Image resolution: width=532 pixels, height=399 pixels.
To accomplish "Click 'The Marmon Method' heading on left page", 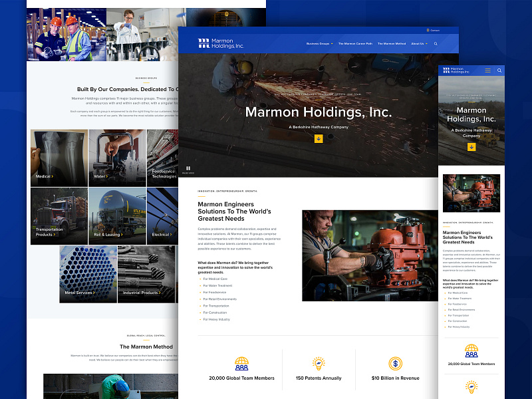I will point(146,346).
